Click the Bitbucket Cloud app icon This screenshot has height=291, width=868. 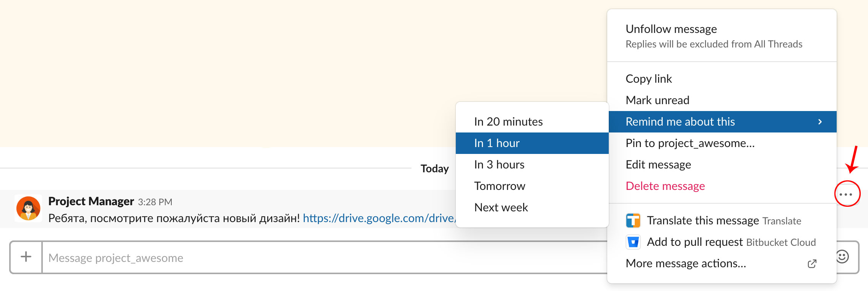633,242
